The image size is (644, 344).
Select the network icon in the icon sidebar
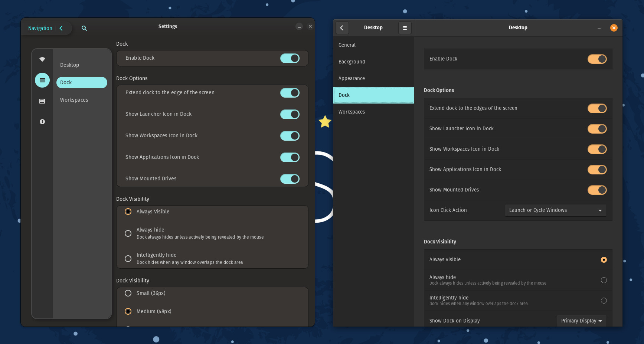(42, 59)
